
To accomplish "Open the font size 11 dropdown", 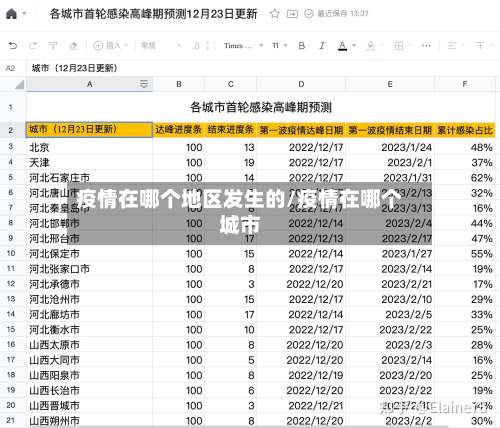I will [x=280, y=45].
